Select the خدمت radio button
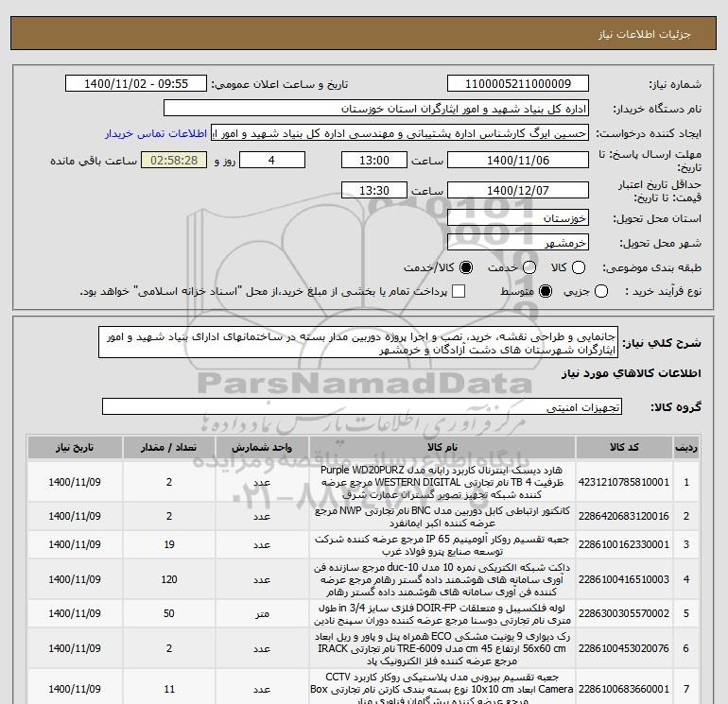This screenshot has height=704, width=728. (529, 267)
